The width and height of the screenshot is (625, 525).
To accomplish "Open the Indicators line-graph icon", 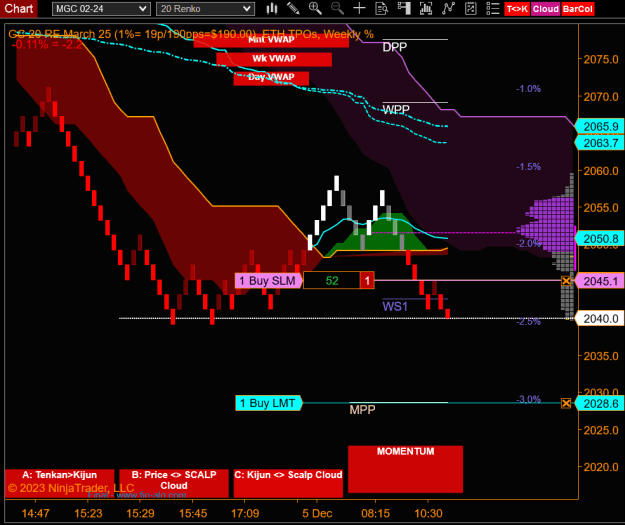I will pos(448,8).
